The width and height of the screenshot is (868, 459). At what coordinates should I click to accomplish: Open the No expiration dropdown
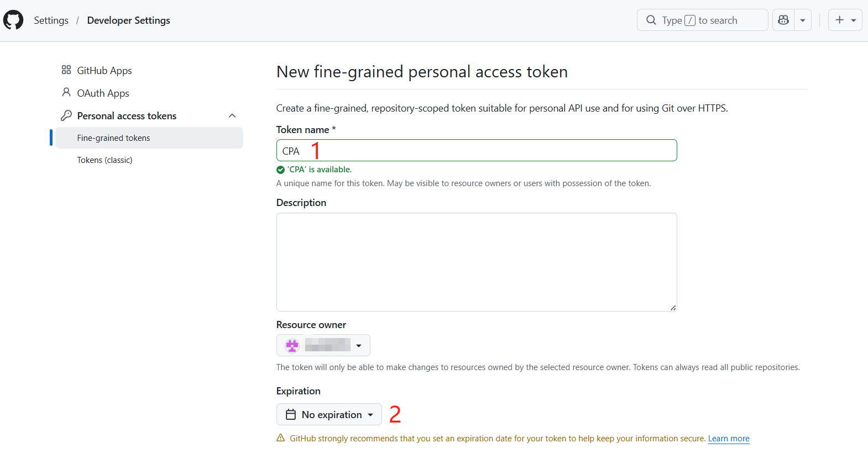pyautogui.click(x=329, y=414)
